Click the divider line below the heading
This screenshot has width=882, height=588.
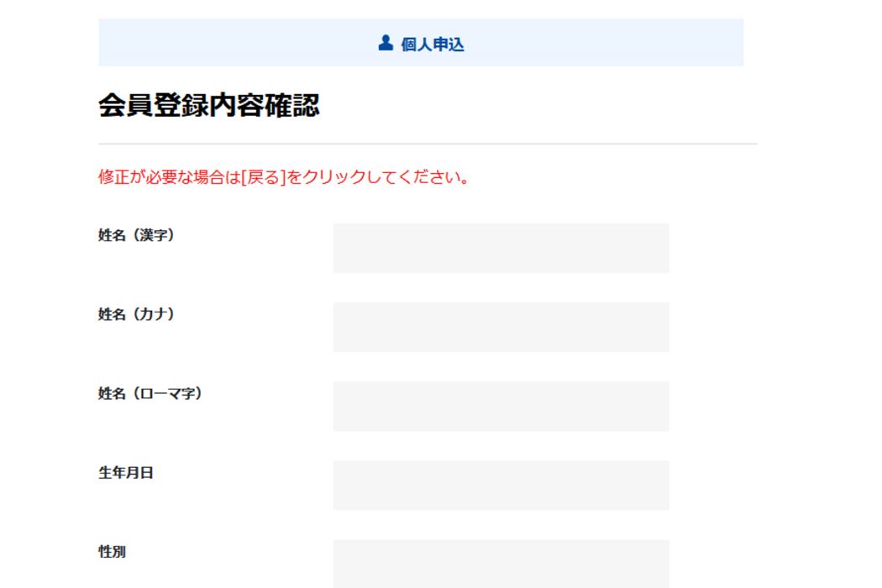420,141
